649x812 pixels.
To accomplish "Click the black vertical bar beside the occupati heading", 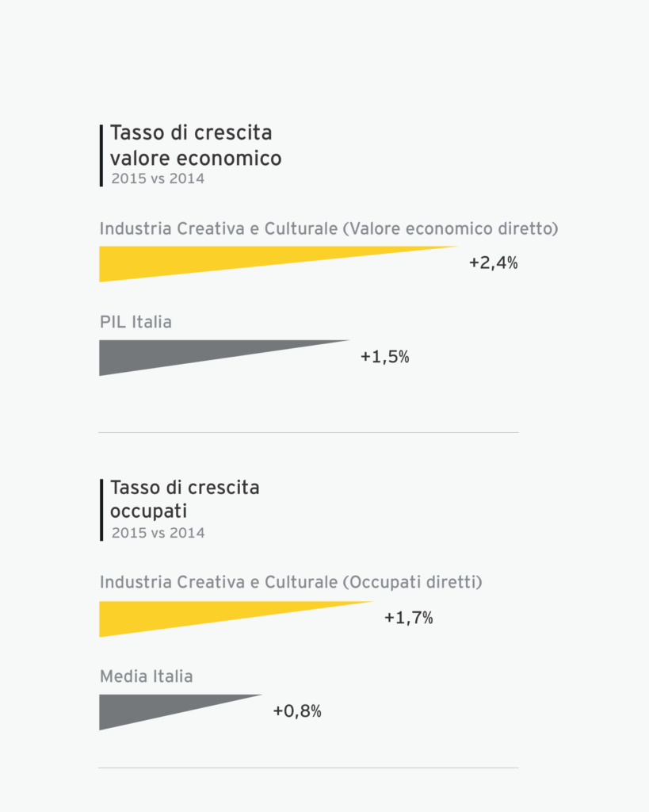I will coord(101,510).
